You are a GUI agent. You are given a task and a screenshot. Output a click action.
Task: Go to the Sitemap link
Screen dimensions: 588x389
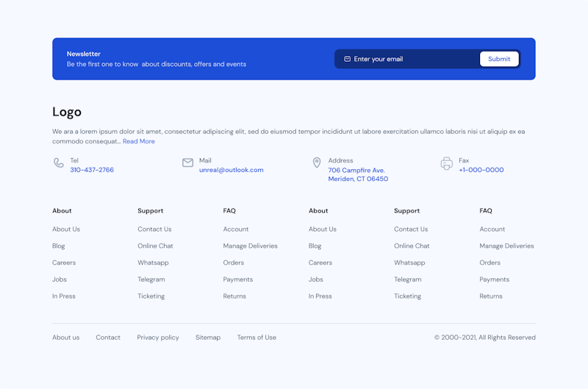point(208,338)
